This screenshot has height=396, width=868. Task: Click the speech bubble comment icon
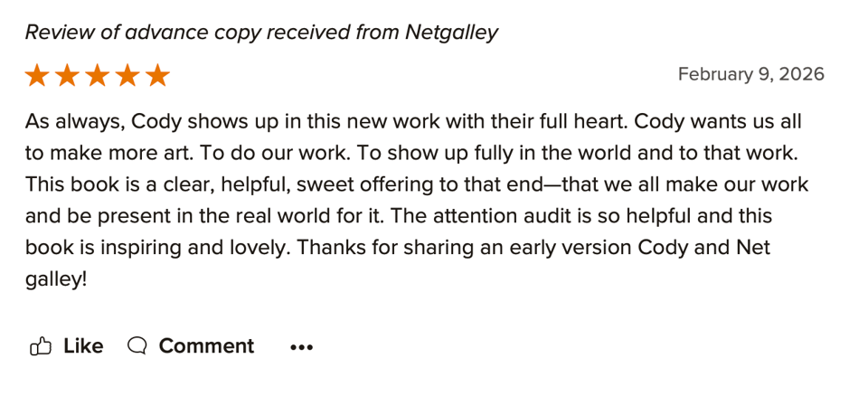pos(137,346)
